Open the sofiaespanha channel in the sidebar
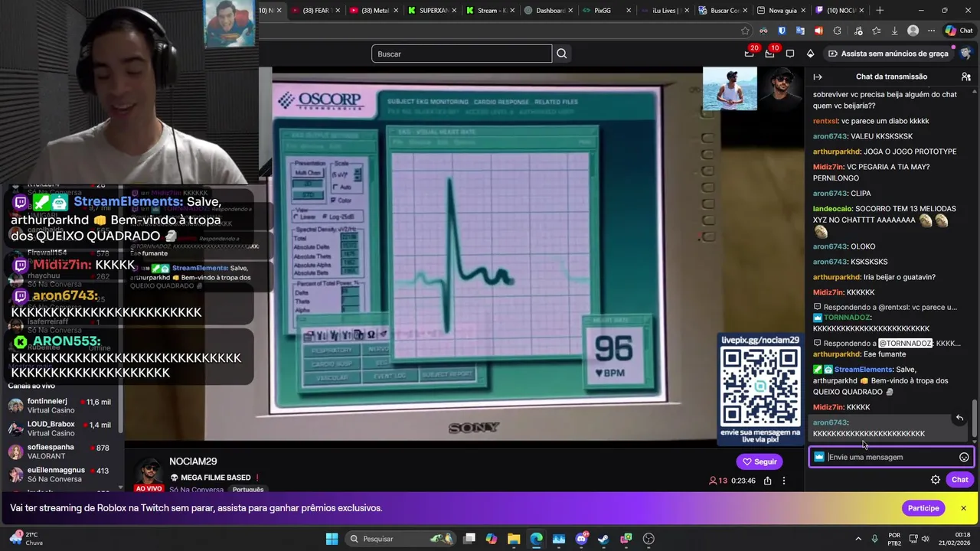This screenshot has width=980, height=551. click(60, 452)
